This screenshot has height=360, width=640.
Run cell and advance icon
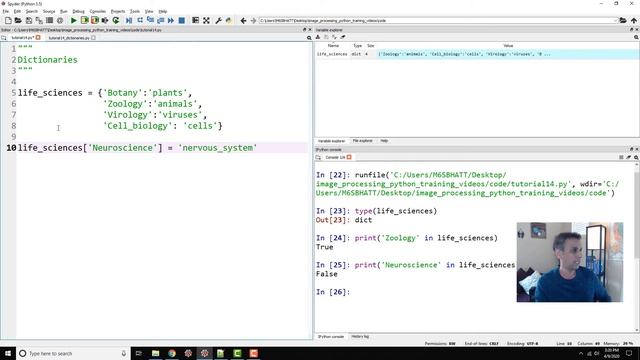(95, 20)
